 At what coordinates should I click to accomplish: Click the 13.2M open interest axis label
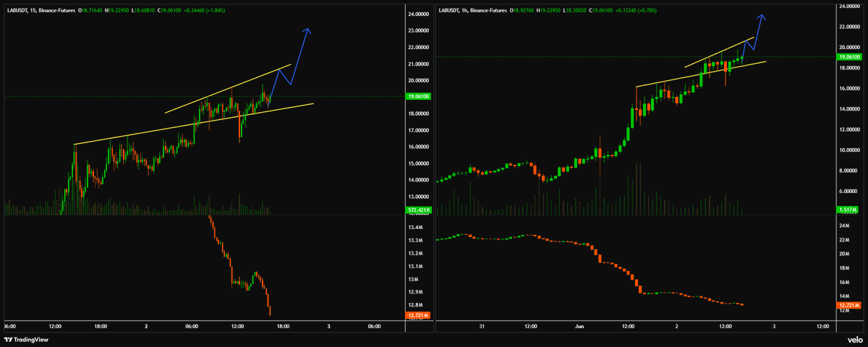point(415,253)
